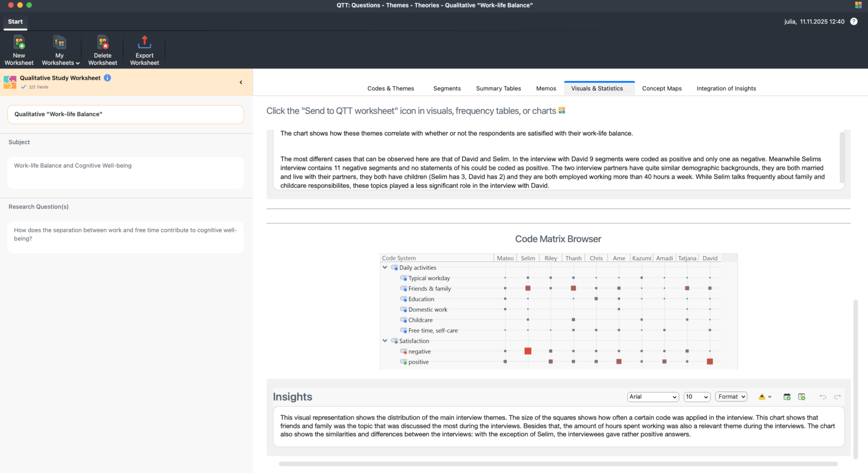Open the Integration of Insights tab
This screenshot has width=868, height=473.
(x=726, y=89)
